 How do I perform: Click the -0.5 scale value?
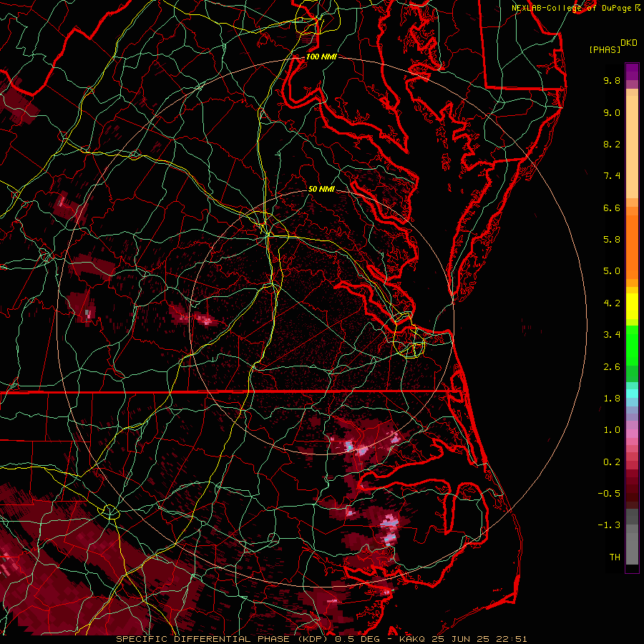click(609, 494)
